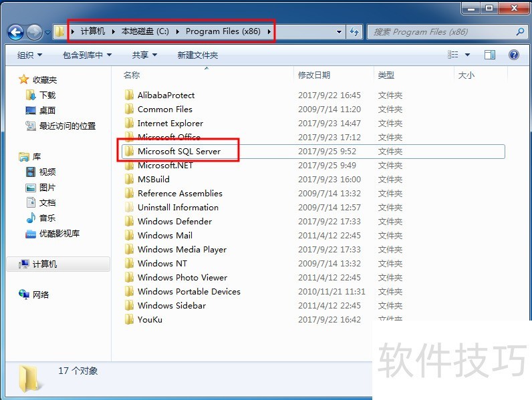Click the Reference Assemblies folder icon
532x400 pixels.
[x=129, y=193]
